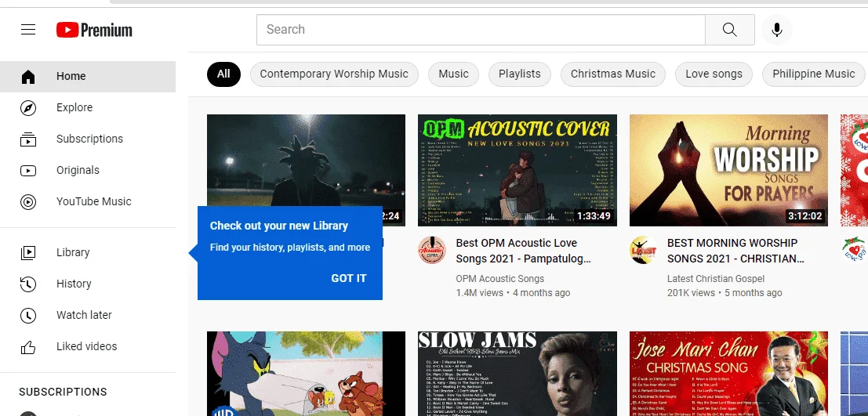Select the All filter chip
This screenshot has width=868, height=416.
[x=223, y=74]
